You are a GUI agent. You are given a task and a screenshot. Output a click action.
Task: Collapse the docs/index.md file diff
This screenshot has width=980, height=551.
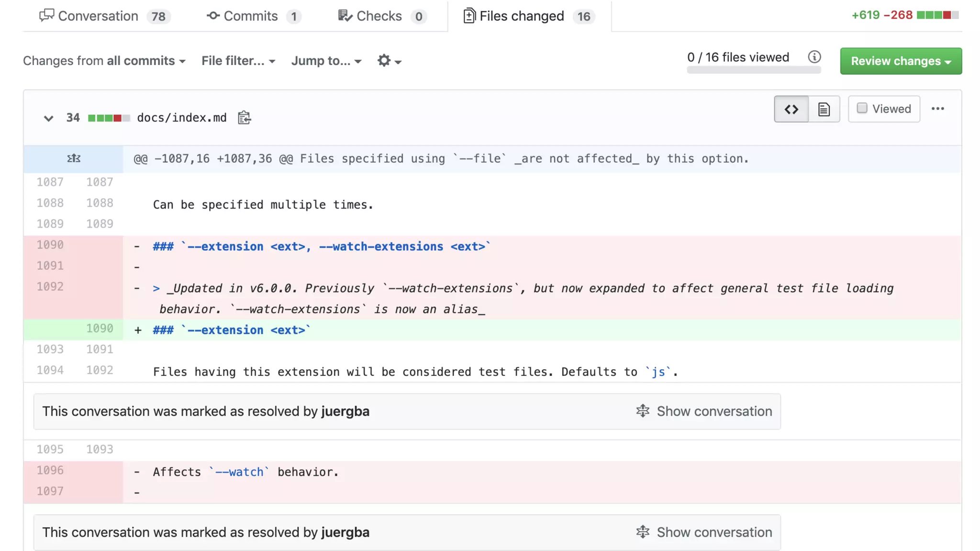point(48,118)
